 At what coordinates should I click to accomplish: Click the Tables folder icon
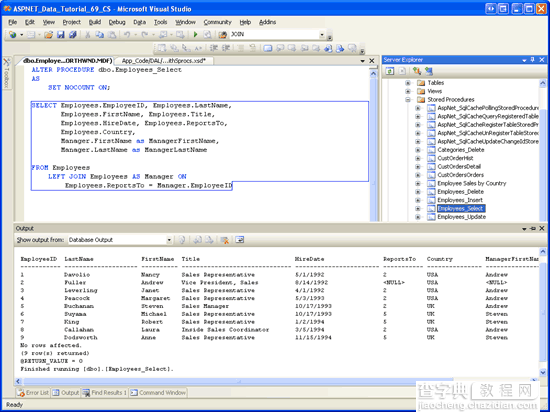(x=421, y=83)
